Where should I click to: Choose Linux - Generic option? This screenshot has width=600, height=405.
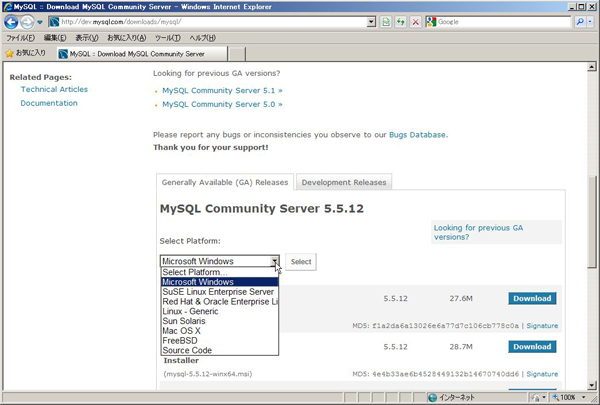220,311
